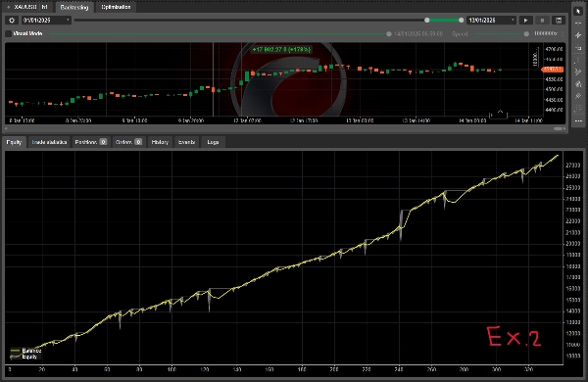Open the end date 13/01/2026 dropdown
Image resolution: width=588 pixels, height=382 pixels.
pyautogui.click(x=491, y=21)
